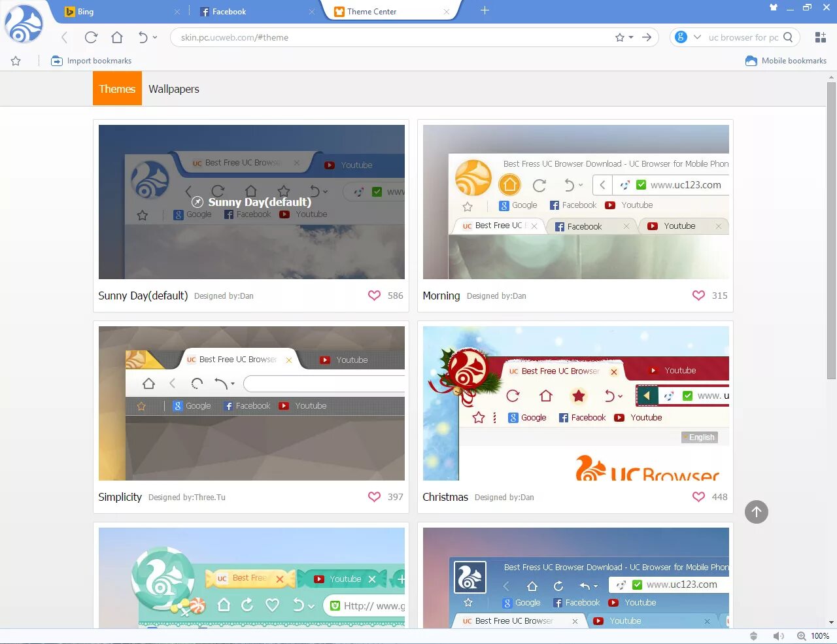The image size is (837, 644).
Task: Expand the bookmark star dropdown arrow
Action: click(631, 37)
